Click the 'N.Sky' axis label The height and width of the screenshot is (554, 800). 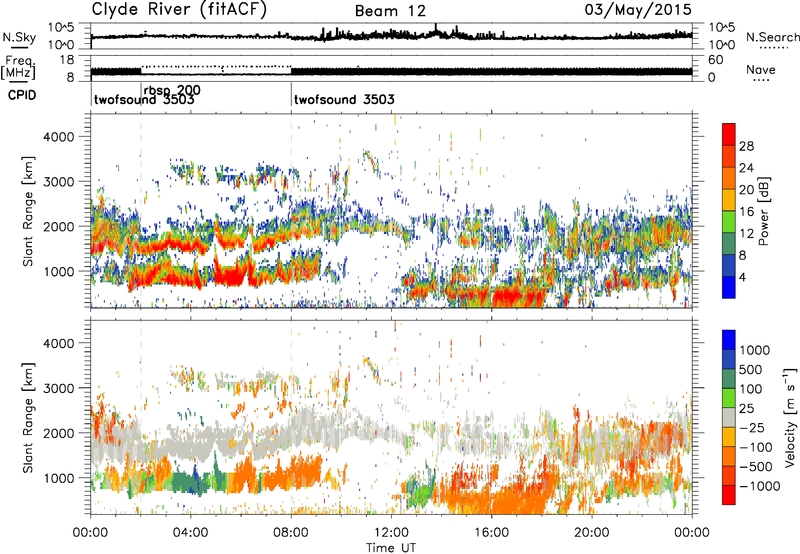click(19, 37)
